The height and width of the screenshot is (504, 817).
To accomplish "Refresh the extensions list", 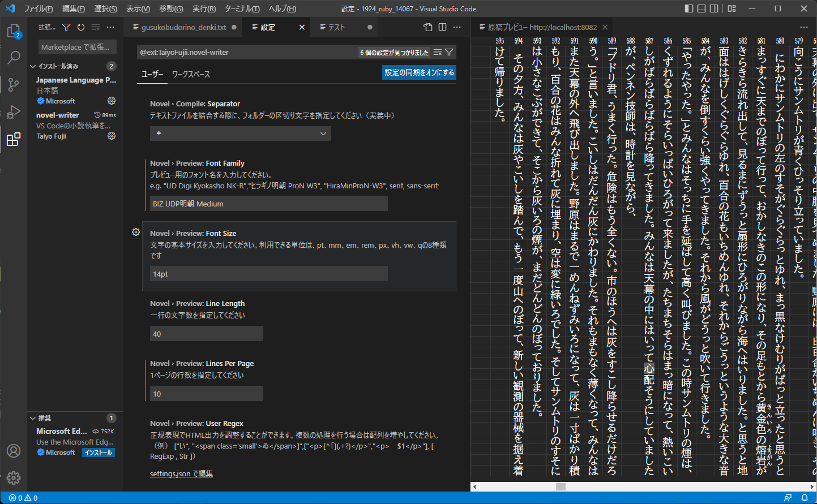I will click(x=81, y=27).
